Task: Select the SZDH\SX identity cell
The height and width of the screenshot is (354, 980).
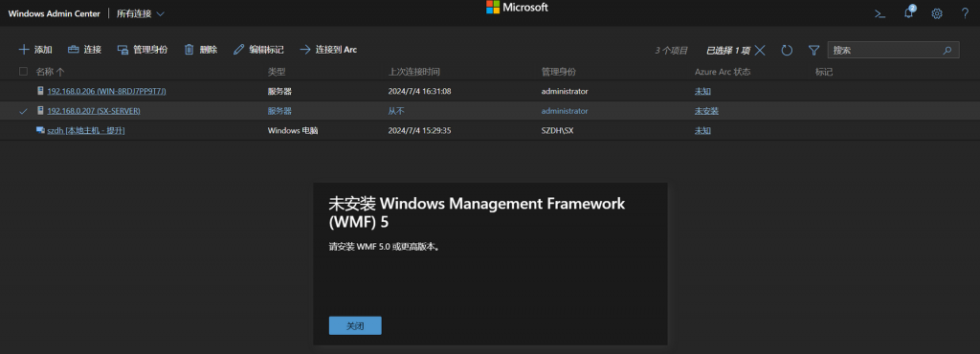Action: 558,130
